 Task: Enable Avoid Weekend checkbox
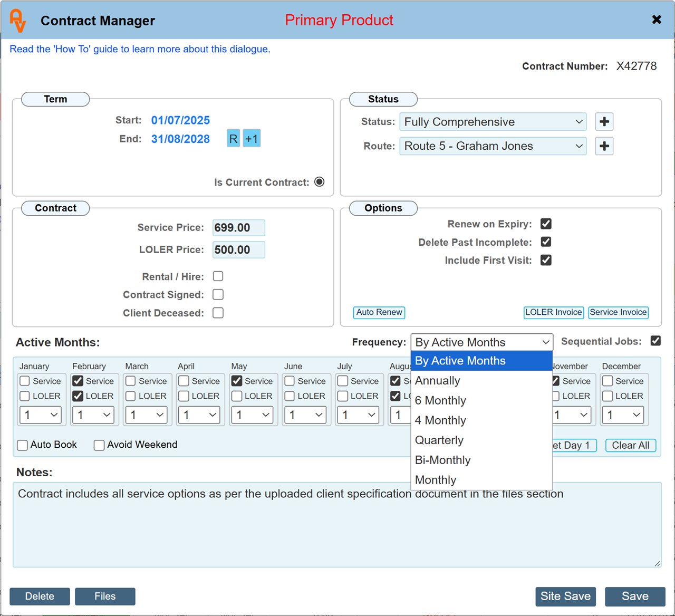(99, 445)
